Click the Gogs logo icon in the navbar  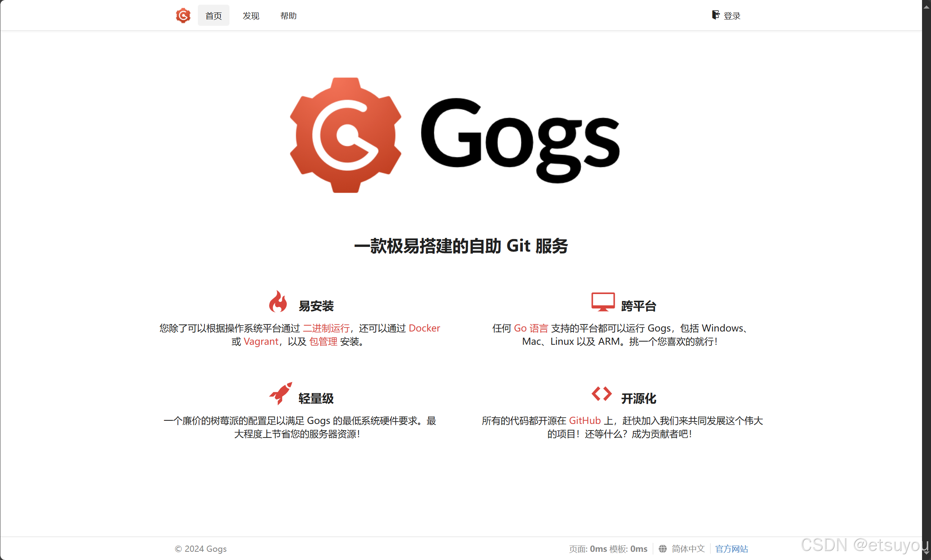[x=183, y=15]
